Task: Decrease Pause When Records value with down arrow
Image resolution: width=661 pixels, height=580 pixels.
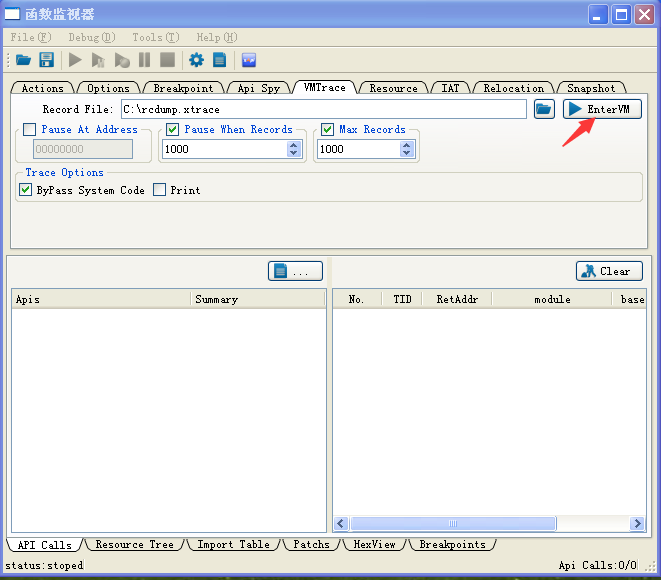Action: pos(293,153)
